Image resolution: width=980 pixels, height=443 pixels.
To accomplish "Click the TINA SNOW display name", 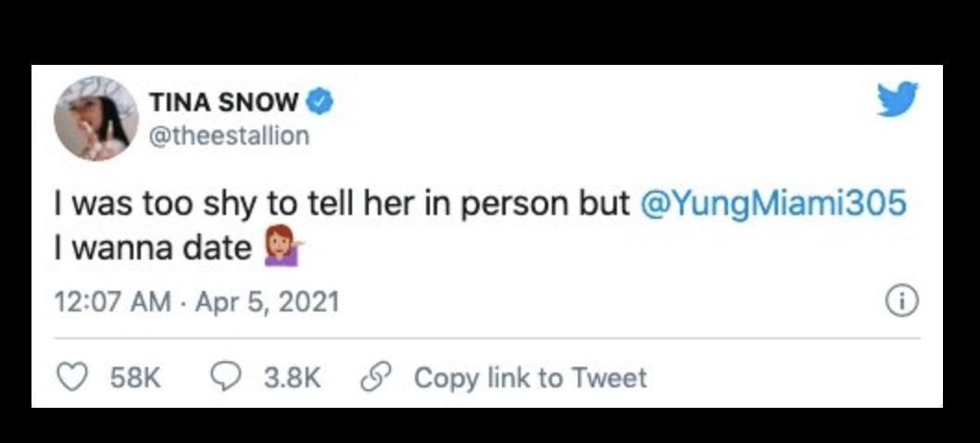I will pos(226,101).
